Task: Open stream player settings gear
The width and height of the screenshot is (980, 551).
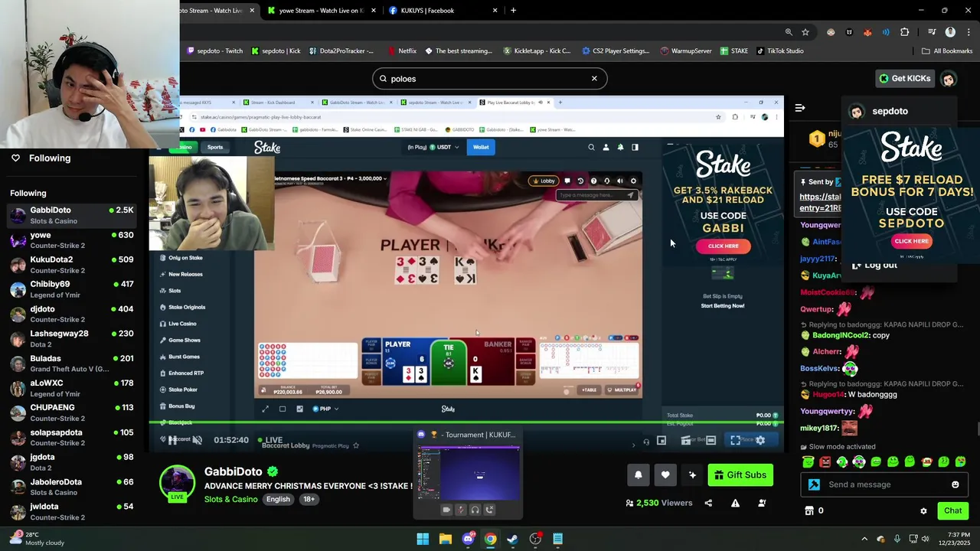Action: pos(760,440)
